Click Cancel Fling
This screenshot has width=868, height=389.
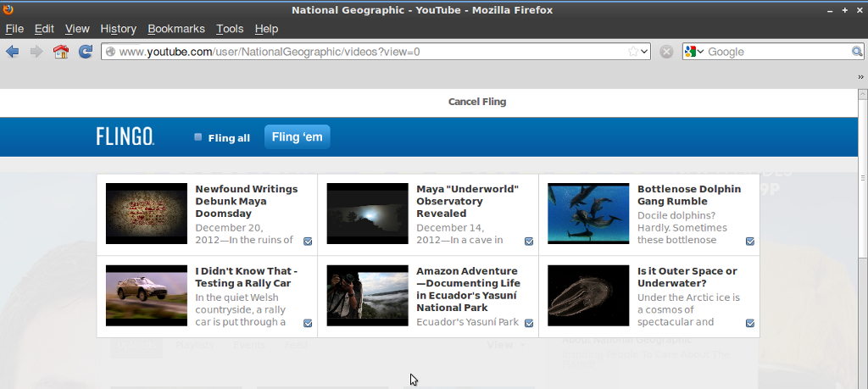pyautogui.click(x=476, y=102)
